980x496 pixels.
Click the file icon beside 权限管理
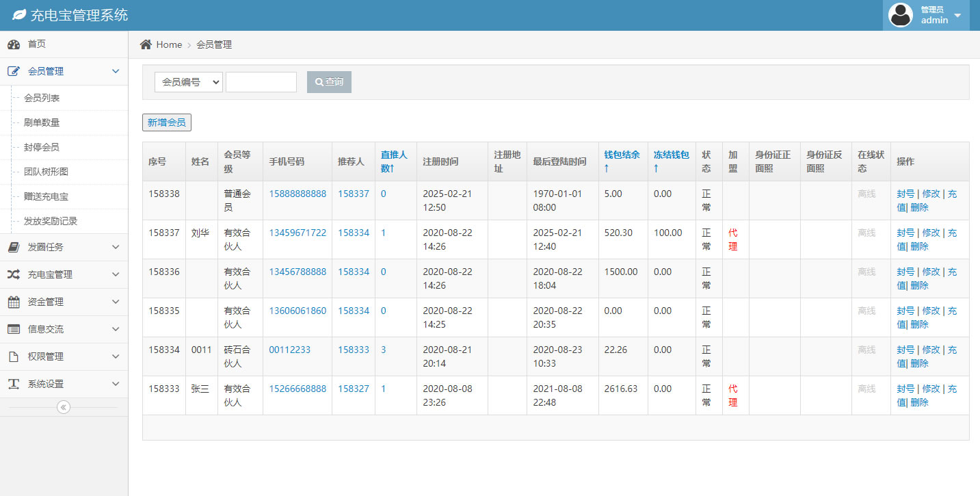click(x=14, y=356)
